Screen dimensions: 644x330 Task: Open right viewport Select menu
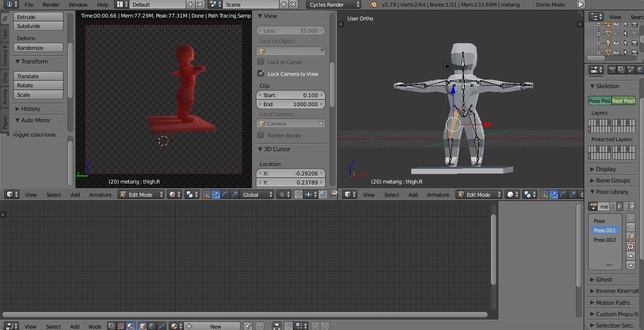391,195
